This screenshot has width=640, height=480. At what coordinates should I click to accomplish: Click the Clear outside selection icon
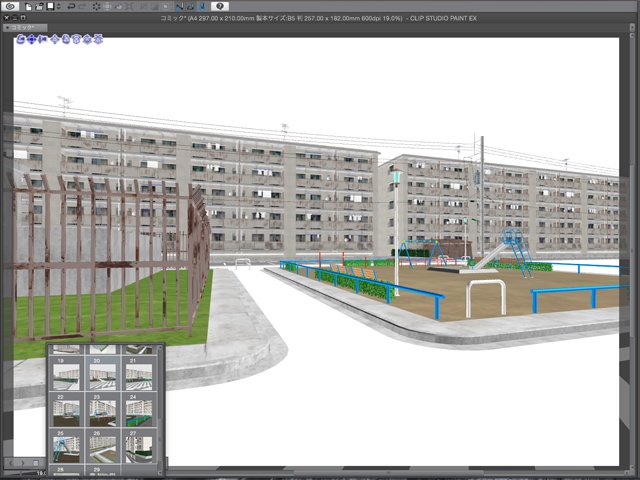[x=107, y=7]
